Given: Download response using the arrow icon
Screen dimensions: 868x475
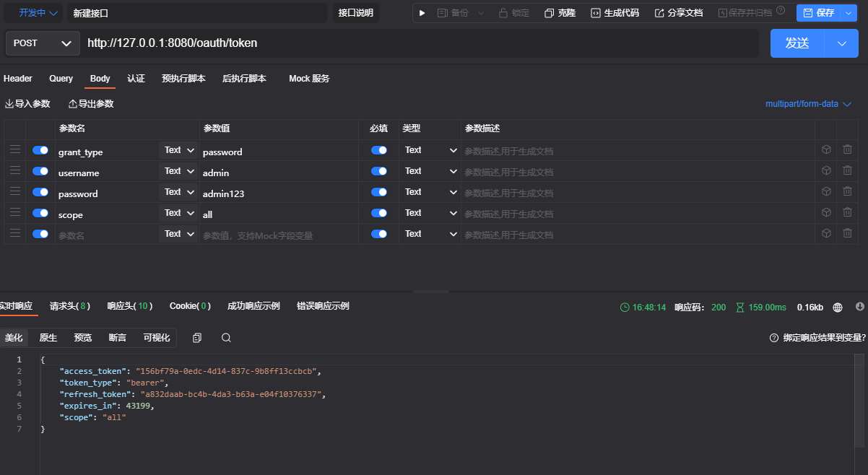Looking at the screenshot, I should 859,307.
